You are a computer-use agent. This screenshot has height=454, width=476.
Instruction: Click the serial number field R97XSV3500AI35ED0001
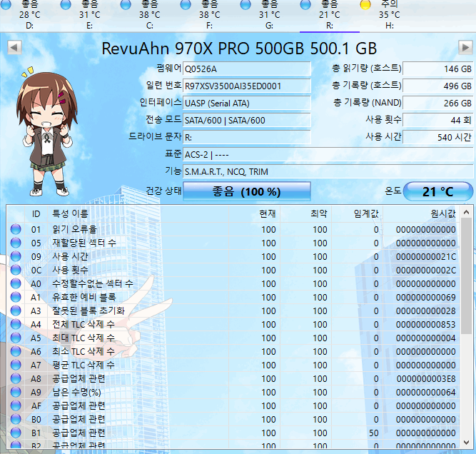tap(247, 86)
